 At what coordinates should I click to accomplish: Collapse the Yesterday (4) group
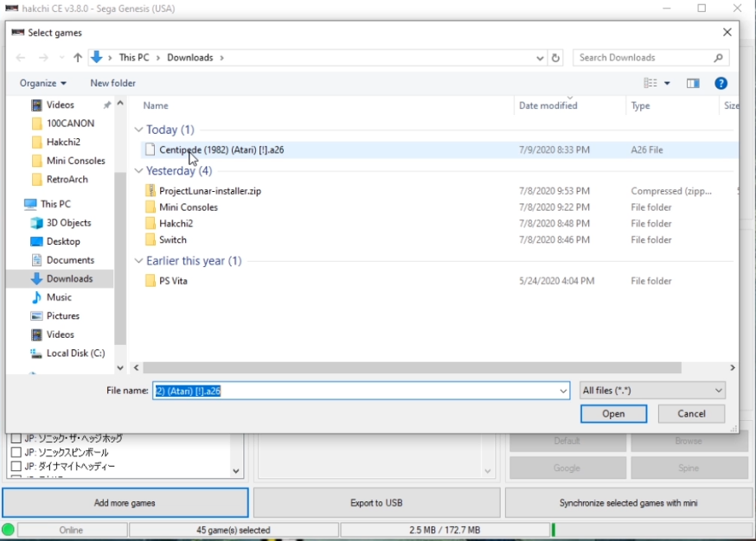tap(139, 170)
